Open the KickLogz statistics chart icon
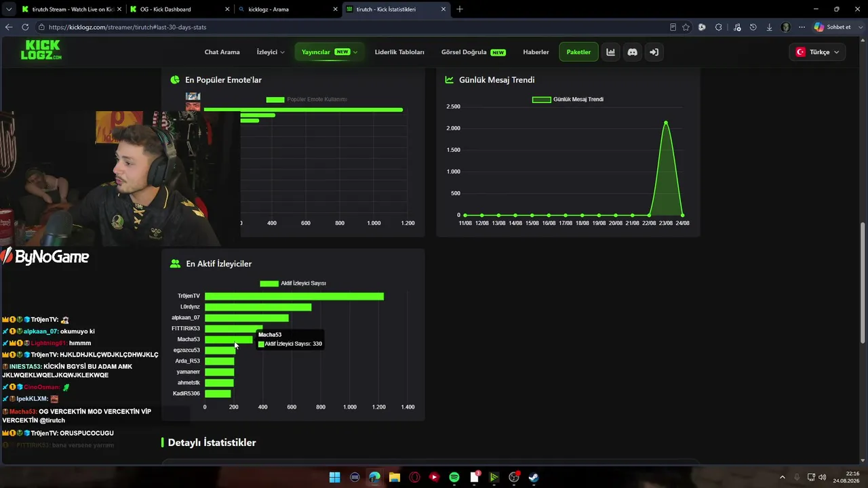Image resolution: width=868 pixels, height=488 pixels. tap(610, 52)
